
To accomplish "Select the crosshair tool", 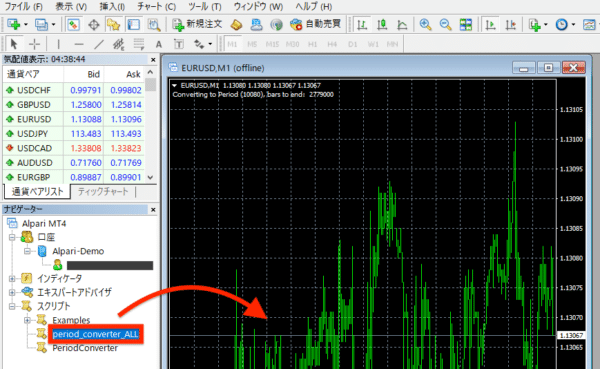I will coord(34,44).
